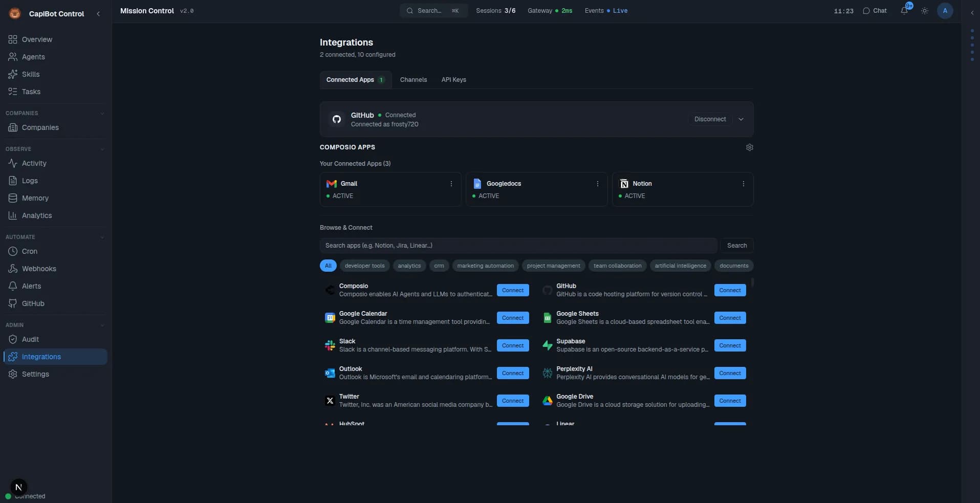
Task: Collapse the COMPANIES section
Action: 102,114
